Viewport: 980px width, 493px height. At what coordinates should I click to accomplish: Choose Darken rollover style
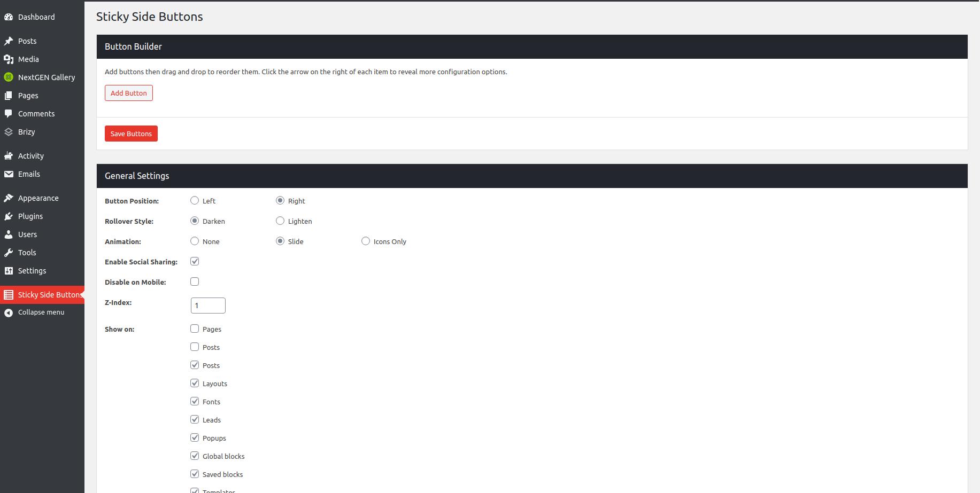click(195, 221)
